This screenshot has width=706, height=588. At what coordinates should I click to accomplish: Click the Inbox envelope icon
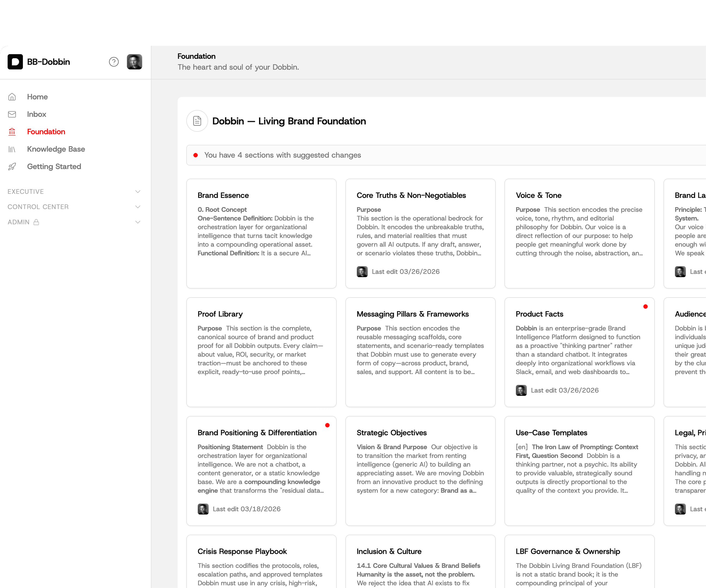coord(12,114)
